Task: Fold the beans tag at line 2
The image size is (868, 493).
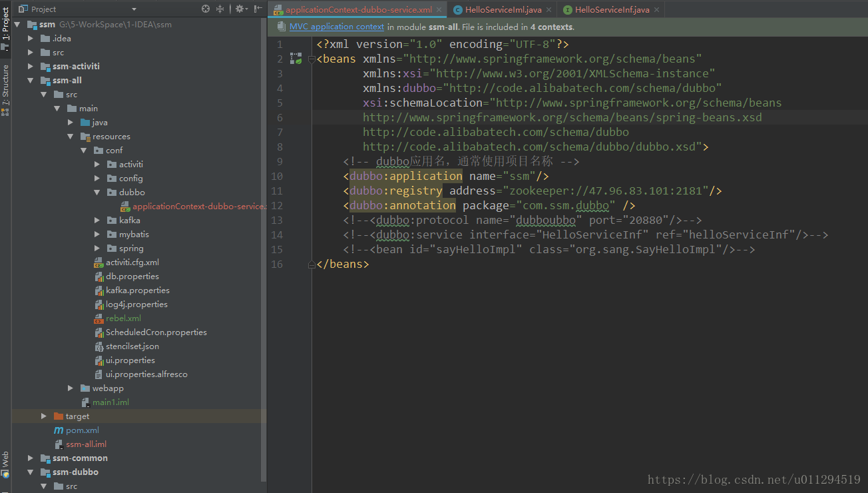Action: (x=312, y=59)
